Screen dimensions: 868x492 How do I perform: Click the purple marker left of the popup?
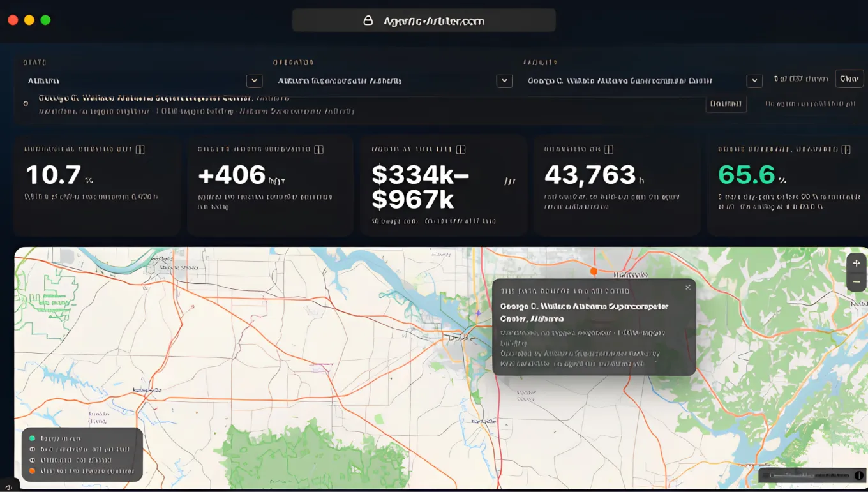point(477,313)
